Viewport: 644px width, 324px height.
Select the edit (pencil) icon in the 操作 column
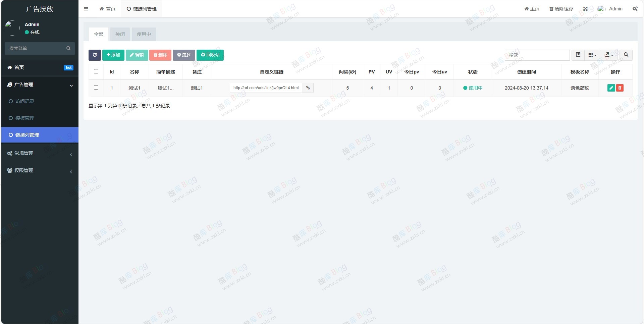pos(611,88)
